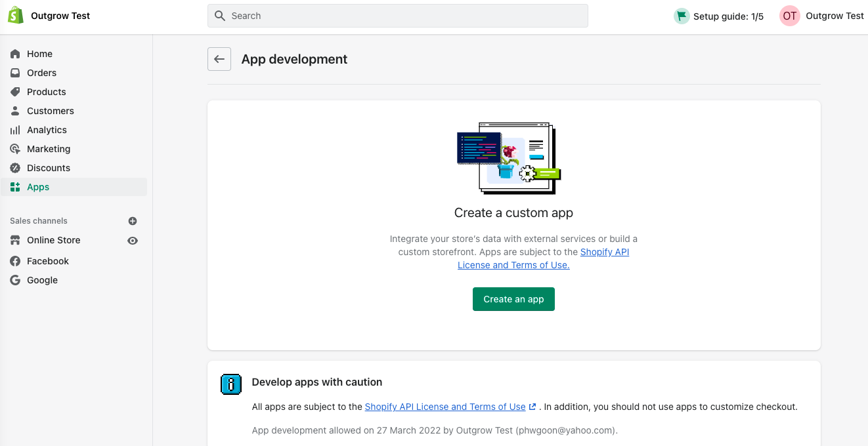
Task: Click the Develop apps with caution heading
Action: tap(317, 382)
